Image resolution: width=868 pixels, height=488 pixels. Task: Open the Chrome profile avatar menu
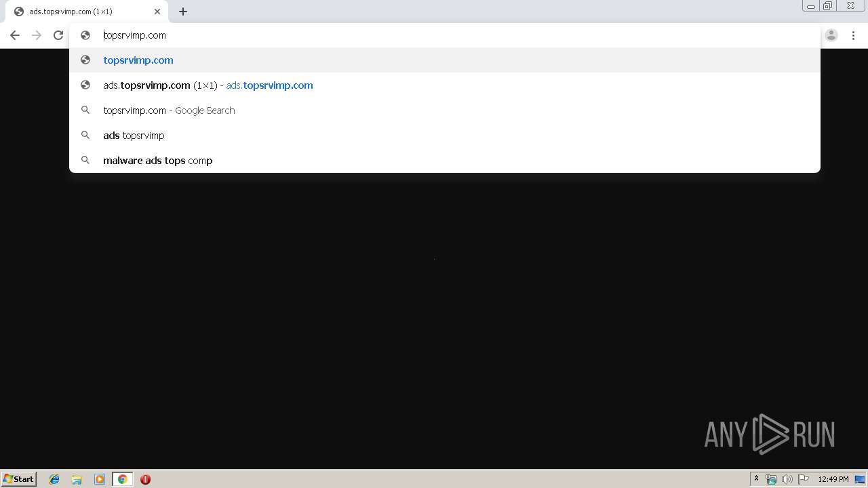pyautogui.click(x=831, y=35)
